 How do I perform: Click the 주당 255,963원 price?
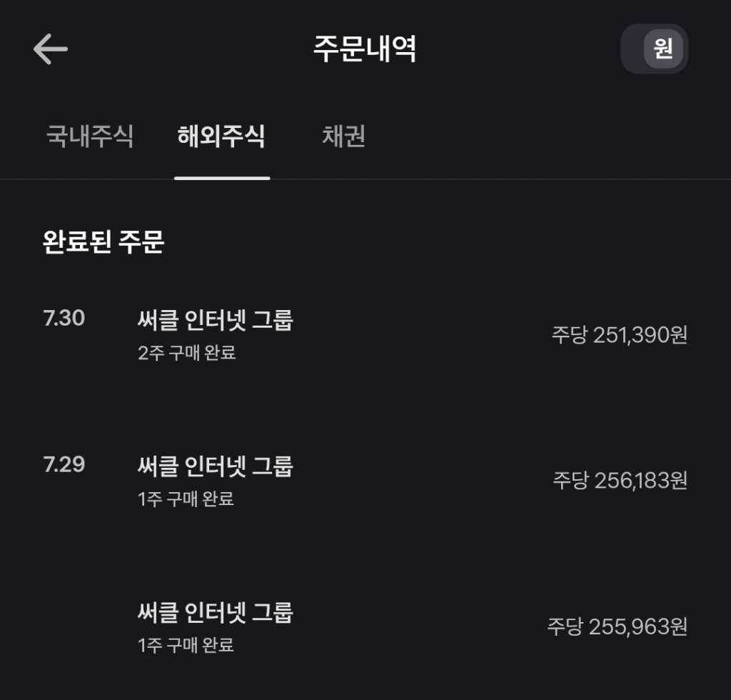(x=617, y=626)
